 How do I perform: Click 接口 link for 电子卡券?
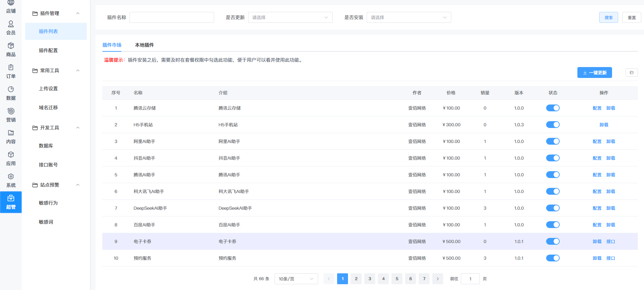611,241
